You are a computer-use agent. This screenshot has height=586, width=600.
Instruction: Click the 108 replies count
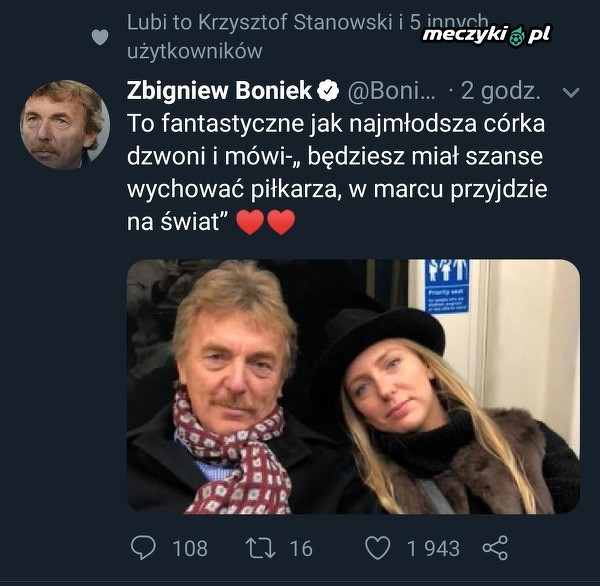pos(189,548)
